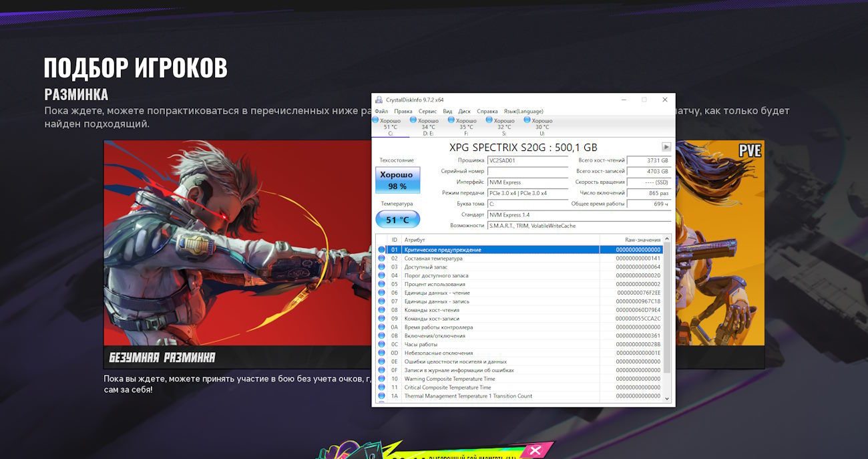Open the Язык(Language) menu
The width and height of the screenshot is (868, 459).
click(523, 111)
